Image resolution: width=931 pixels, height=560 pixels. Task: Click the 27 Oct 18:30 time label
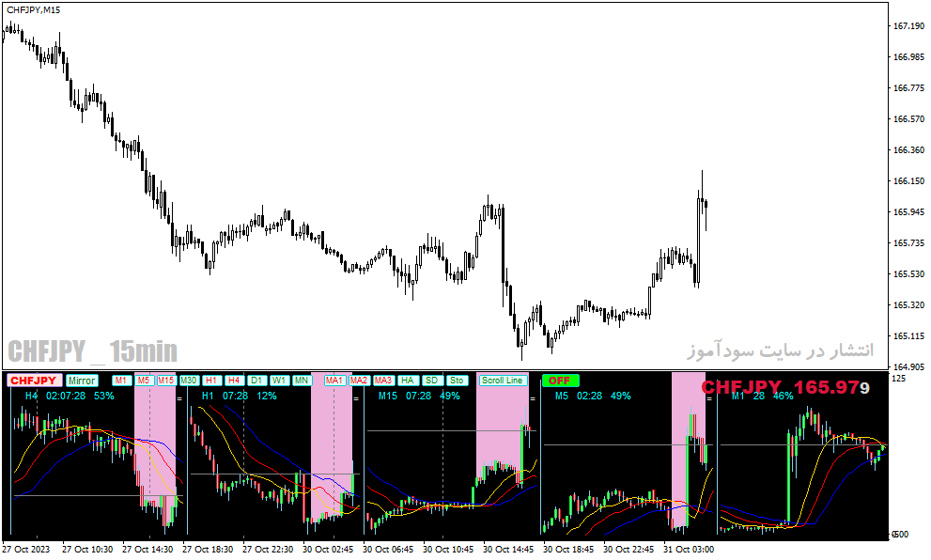(x=208, y=550)
